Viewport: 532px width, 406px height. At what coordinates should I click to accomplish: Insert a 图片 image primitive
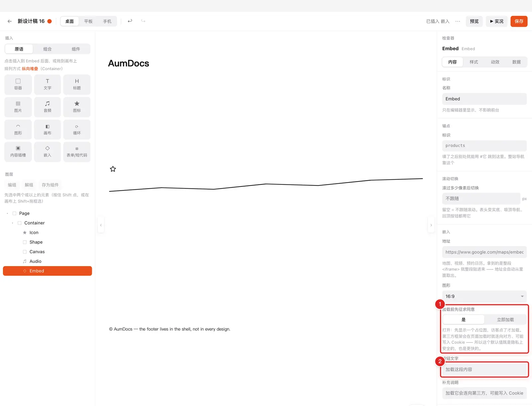pos(18,107)
